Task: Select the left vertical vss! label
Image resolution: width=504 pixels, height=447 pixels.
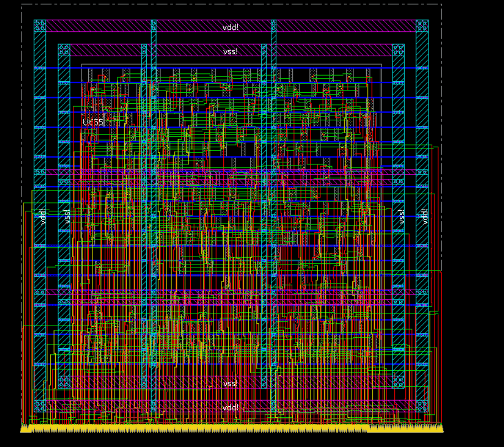Action: (67, 216)
